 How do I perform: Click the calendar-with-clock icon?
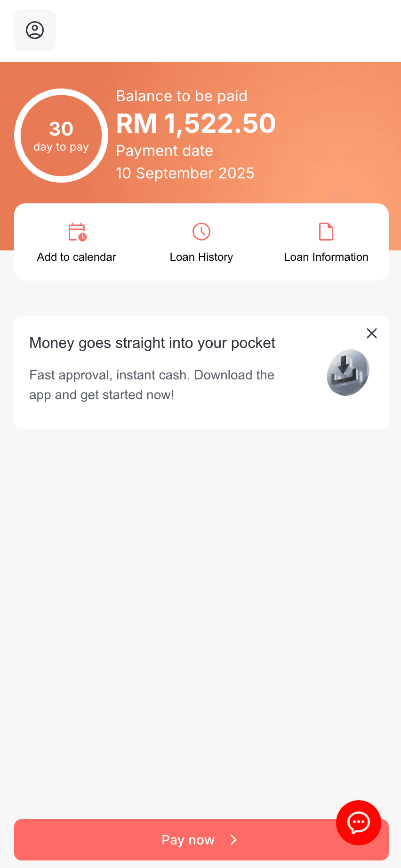point(77,232)
